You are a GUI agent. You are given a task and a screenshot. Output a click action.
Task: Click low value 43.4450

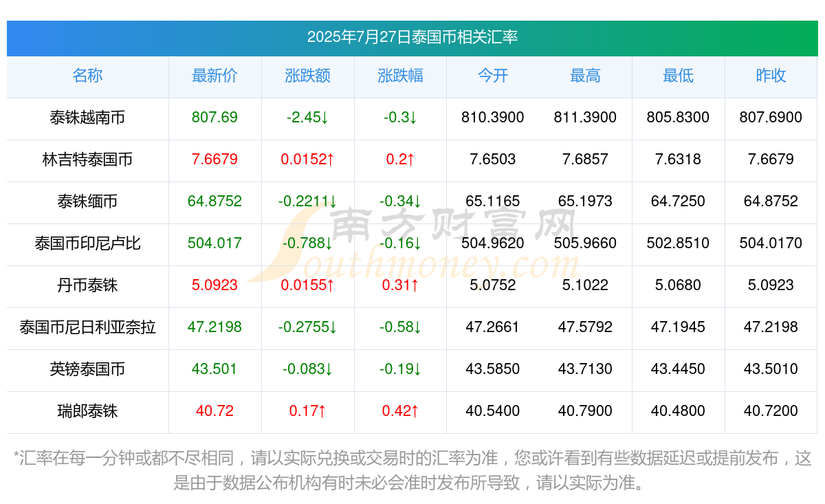pos(678,369)
